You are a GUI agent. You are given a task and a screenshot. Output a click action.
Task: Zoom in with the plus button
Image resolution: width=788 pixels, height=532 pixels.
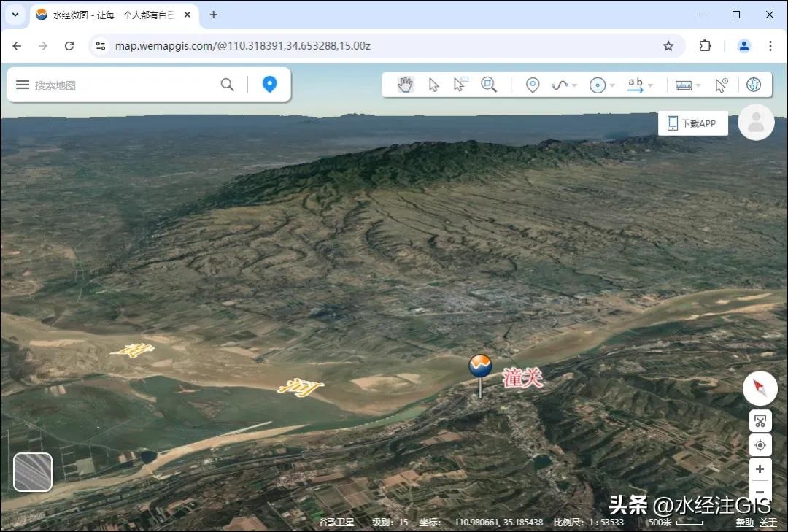click(760, 469)
